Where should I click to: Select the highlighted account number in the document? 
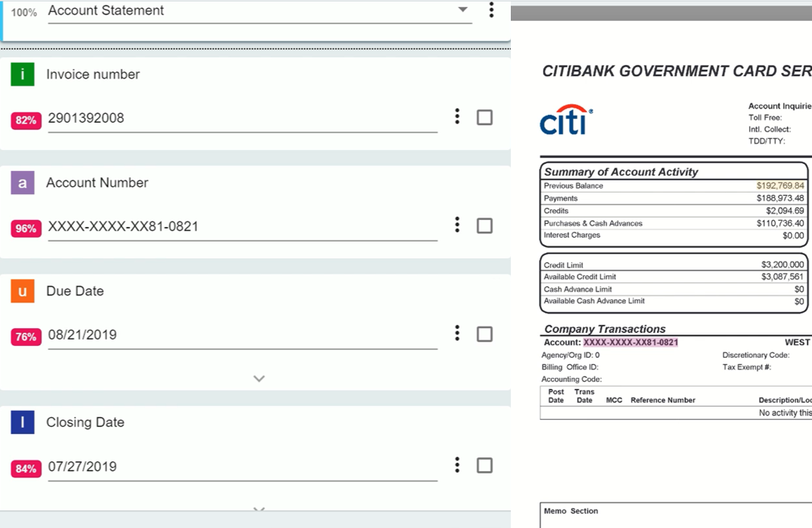(630, 343)
